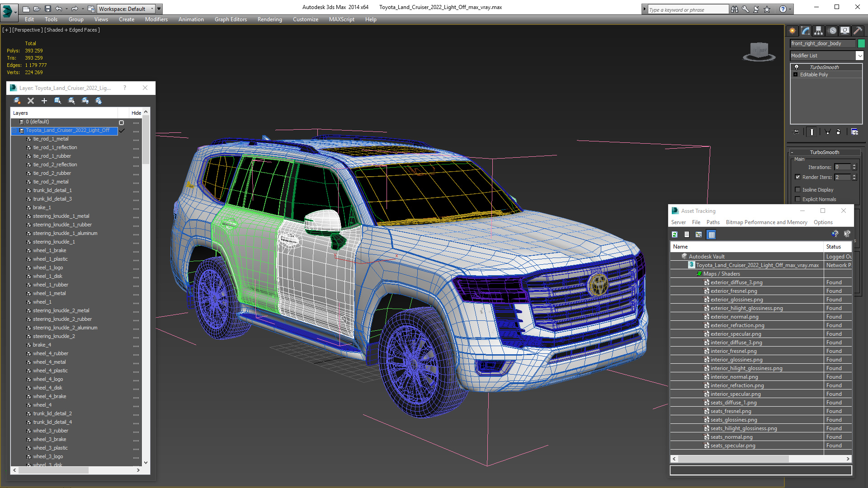Click the Shaded + Edged Faces label
The height and width of the screenshot is (488, 868).
(x=72, y=30)
